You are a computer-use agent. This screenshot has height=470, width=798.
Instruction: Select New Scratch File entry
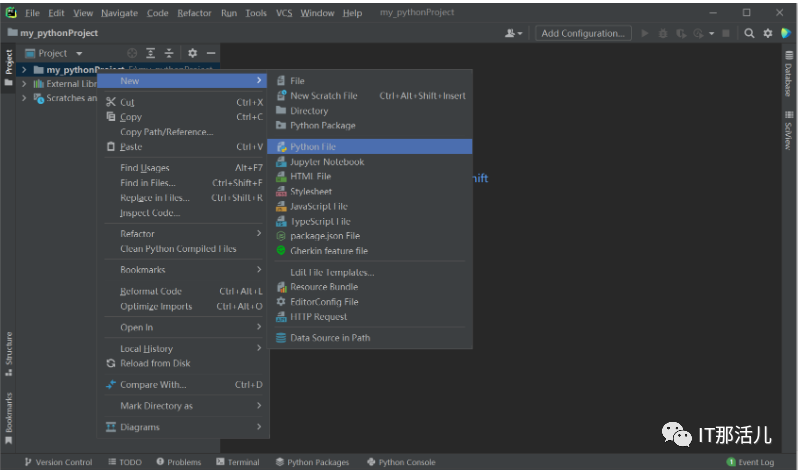point(370,96)
